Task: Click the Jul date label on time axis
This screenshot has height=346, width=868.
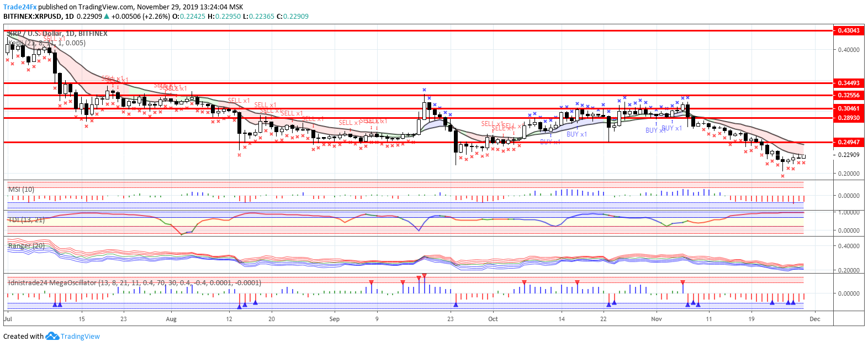Action: (x=8, y=319)
